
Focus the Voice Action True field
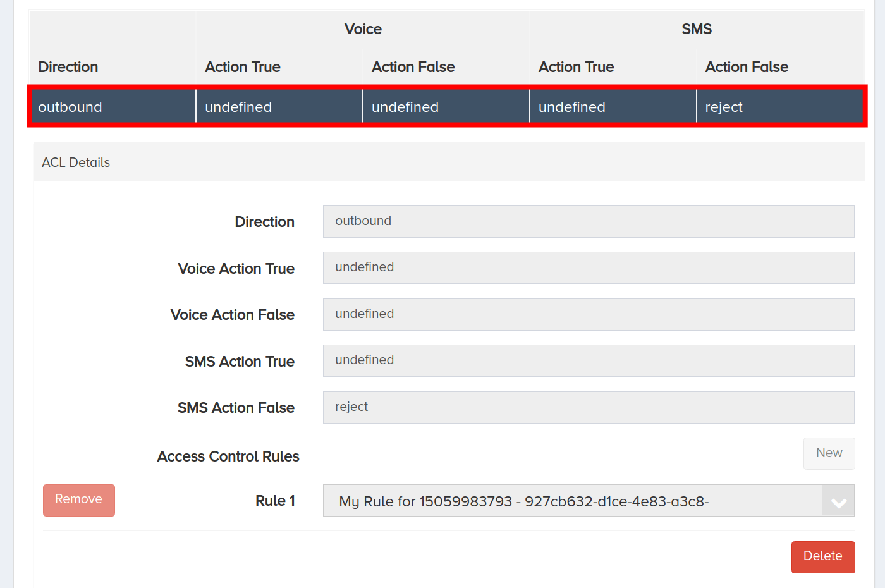(589, 267)
